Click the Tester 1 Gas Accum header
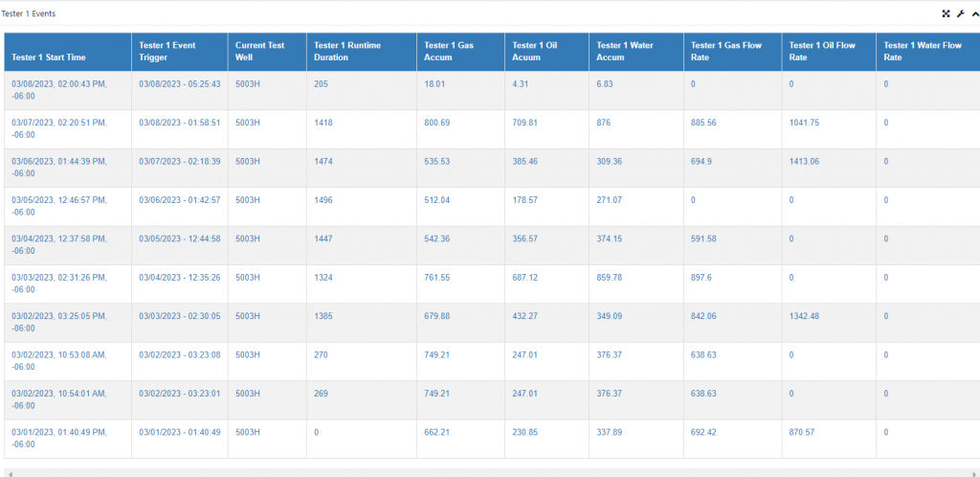 [x=449, y=52]
